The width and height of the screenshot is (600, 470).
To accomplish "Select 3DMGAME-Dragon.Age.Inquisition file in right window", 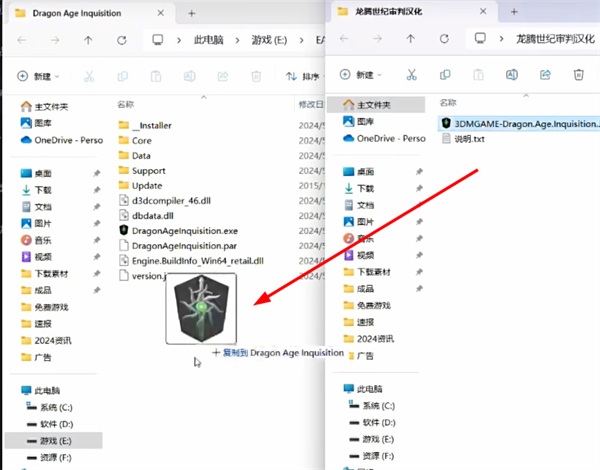I will [x=520, y=124].
